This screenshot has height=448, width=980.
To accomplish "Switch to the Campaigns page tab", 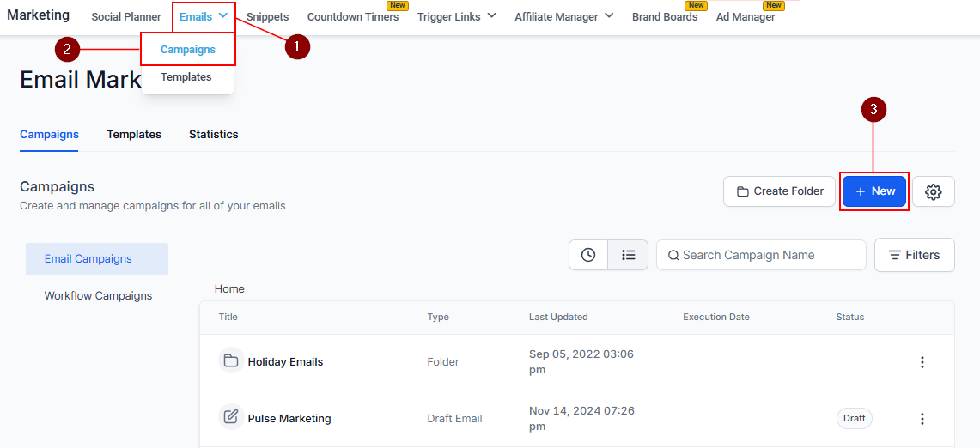I will 49,135.
